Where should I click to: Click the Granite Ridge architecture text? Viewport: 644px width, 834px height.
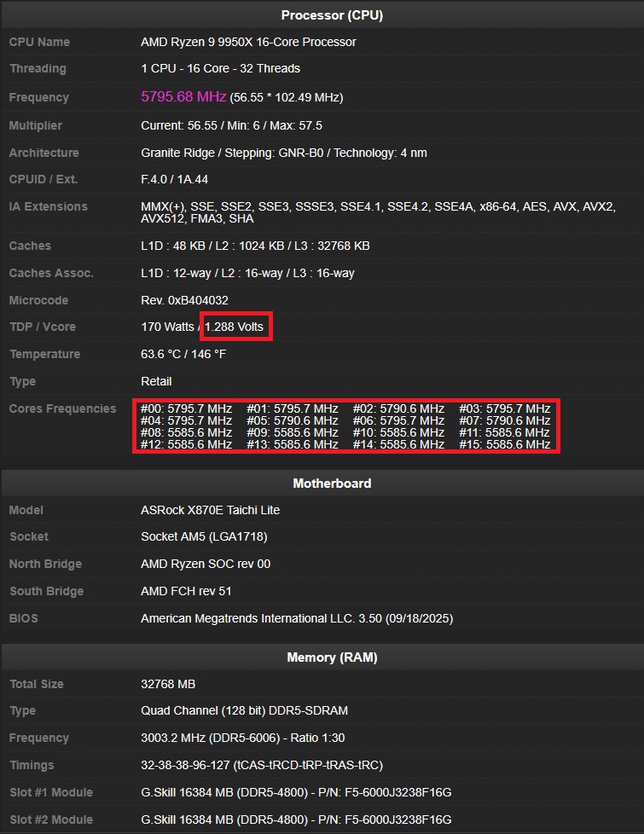tap(284, 153)
